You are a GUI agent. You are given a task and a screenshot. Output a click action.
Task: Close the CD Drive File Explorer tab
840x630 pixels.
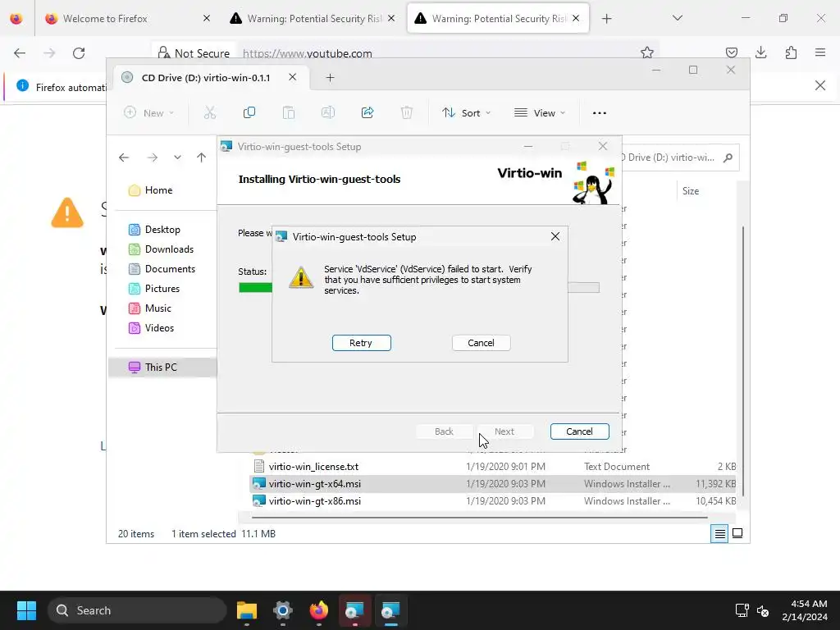[x=293, y=77]
